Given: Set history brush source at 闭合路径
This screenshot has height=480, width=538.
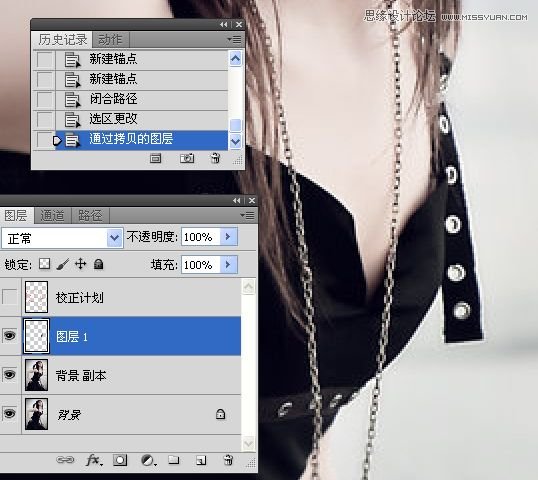Looking at the screenshot, I should coord(45,99).
